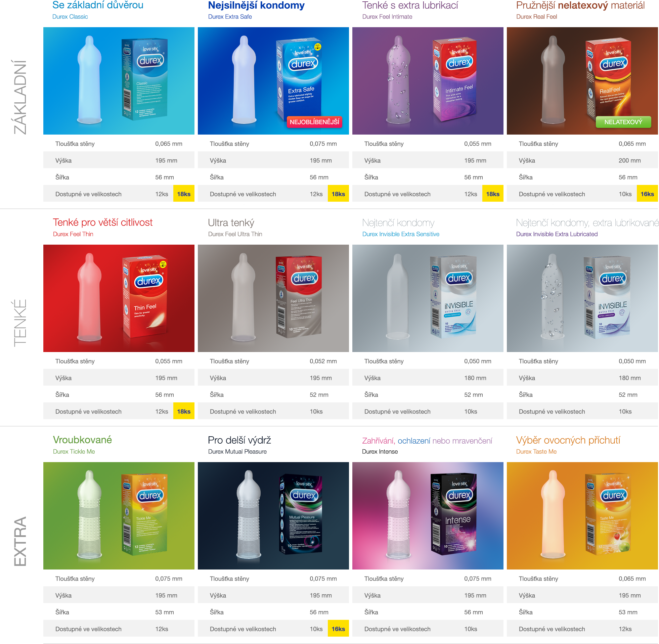Choose 18ks pack for Durex Feel Thin
Image resolution: width=659 pixels, height=644 pixels.
point(184,411)
